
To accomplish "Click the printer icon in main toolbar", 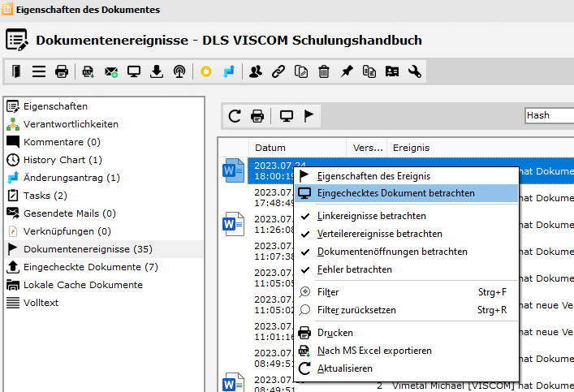I will 62,71.
